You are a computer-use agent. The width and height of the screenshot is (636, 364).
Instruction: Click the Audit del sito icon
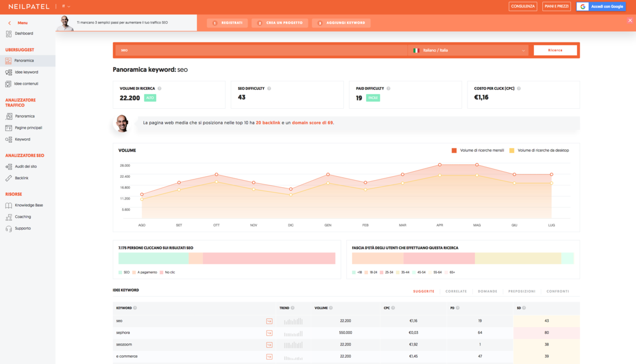point(8,167)
